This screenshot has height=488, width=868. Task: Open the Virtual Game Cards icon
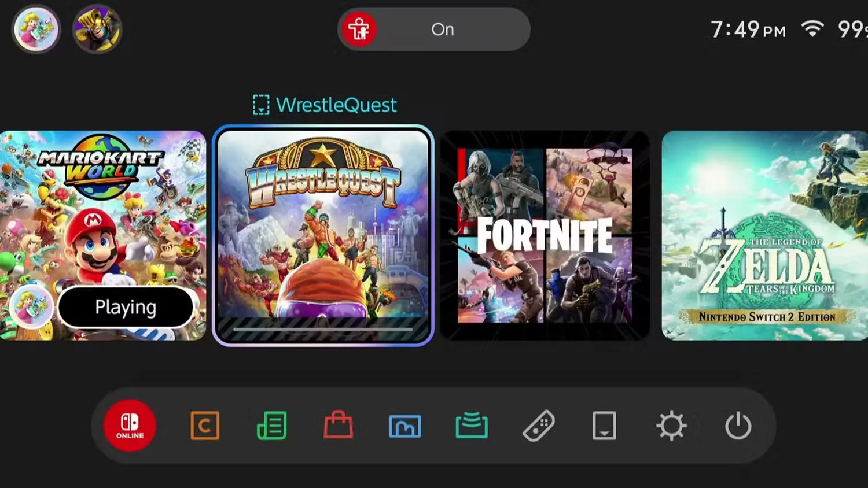click(604, 426)
